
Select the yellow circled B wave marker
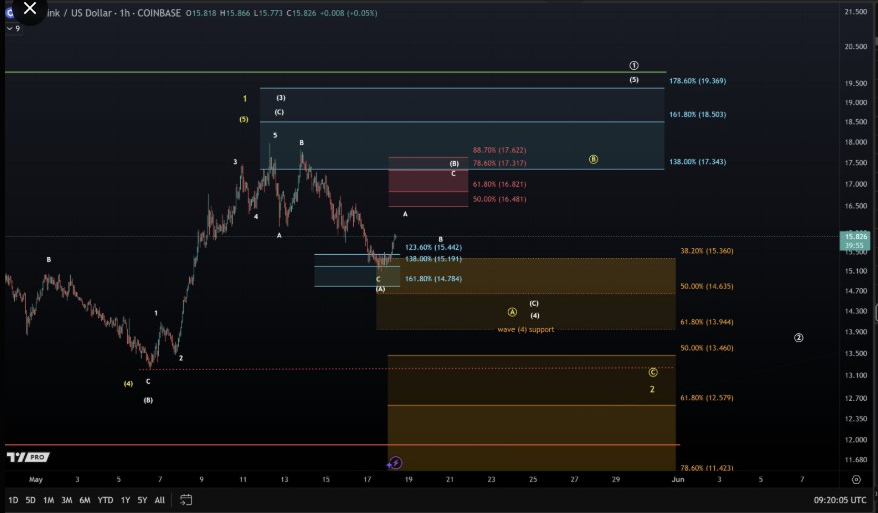(593, 159)
